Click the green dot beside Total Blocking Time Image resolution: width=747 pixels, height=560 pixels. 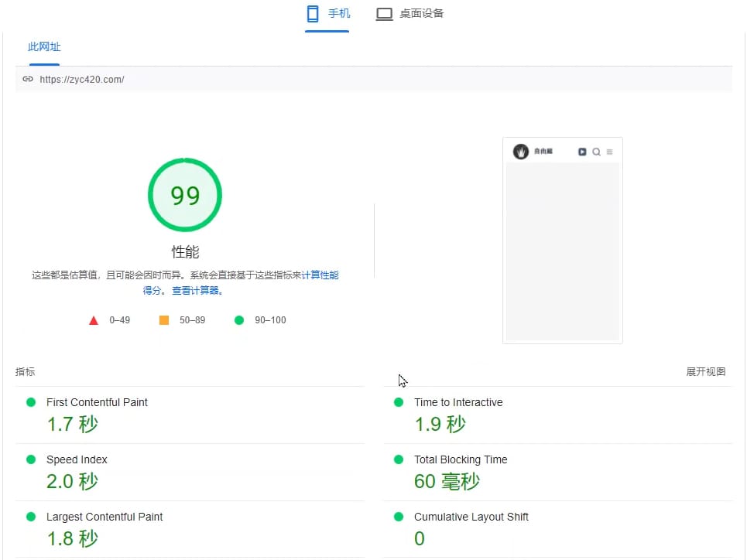399,459
